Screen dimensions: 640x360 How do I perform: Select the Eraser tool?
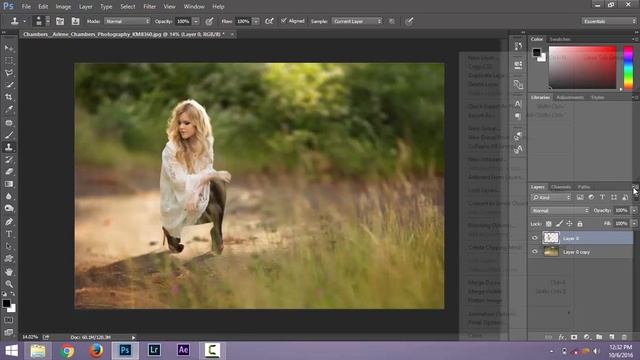(x=9, y=171)
